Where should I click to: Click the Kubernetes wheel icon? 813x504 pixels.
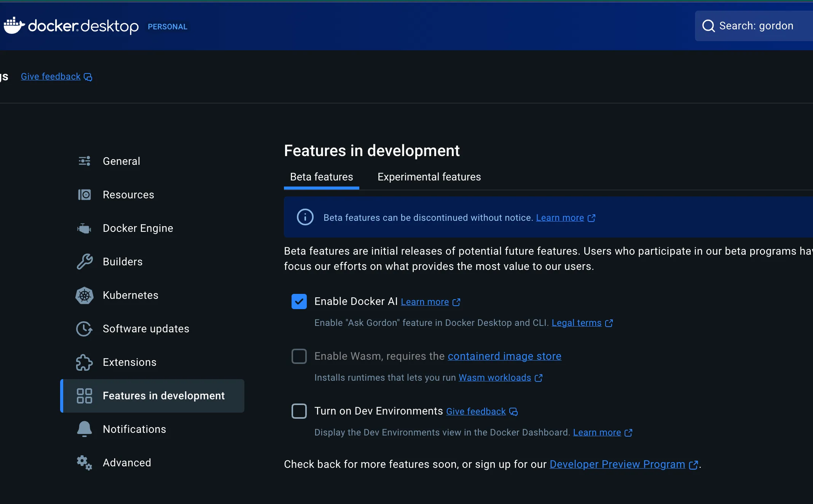tap(84, 295)
